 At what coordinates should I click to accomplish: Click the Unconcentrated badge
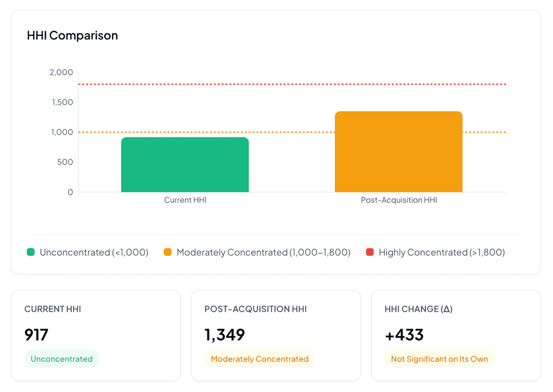pos(61,359)
